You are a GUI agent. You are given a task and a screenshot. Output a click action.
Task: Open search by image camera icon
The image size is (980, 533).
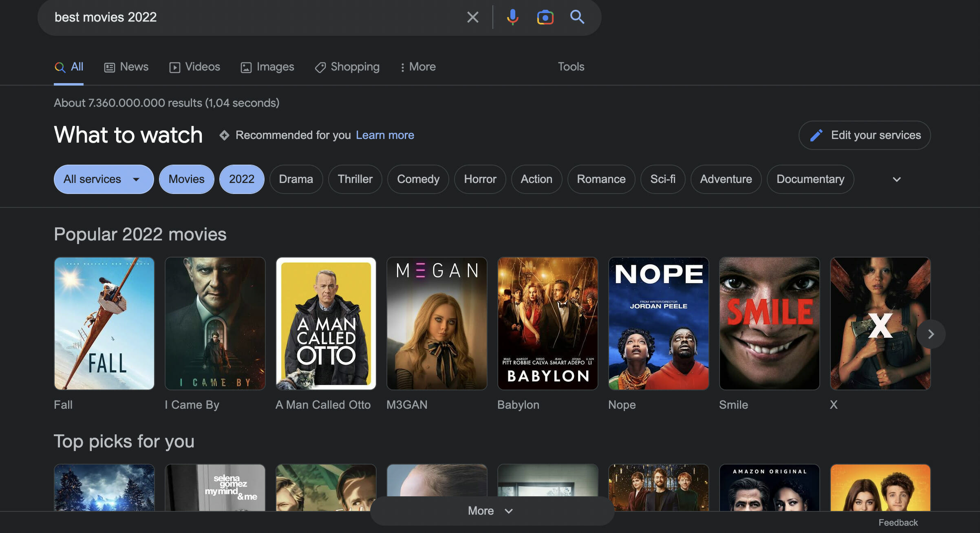coord(545,18)
